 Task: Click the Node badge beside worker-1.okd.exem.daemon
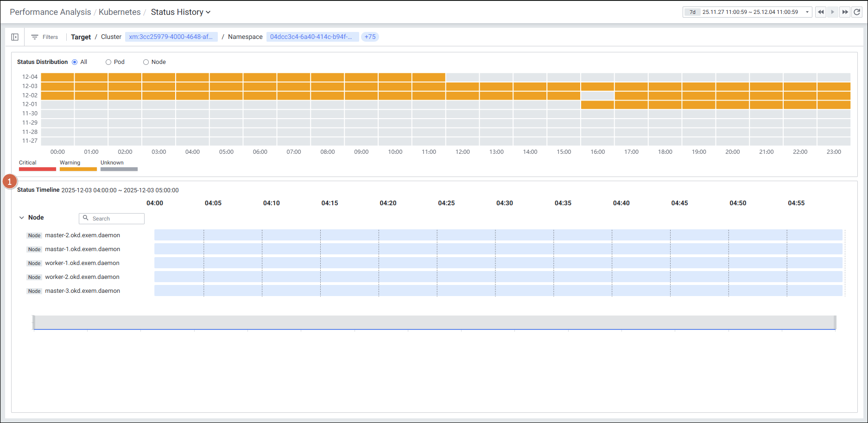[x=34, y=263]
